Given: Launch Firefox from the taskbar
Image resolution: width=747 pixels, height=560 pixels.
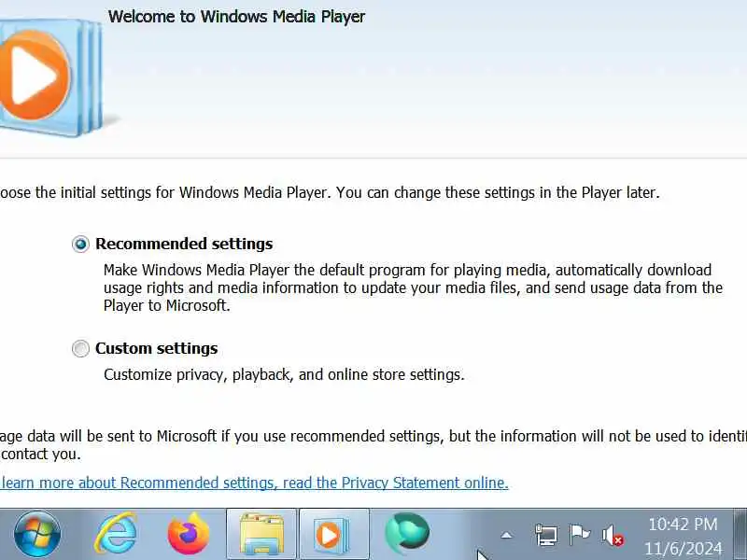Looking at the screenshot, I should 189,533.
